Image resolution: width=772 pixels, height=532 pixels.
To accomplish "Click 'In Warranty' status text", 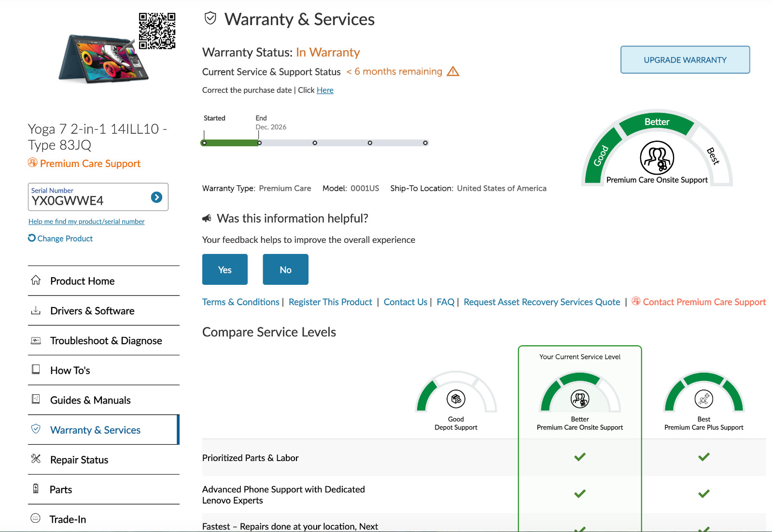I will (328, 52).
